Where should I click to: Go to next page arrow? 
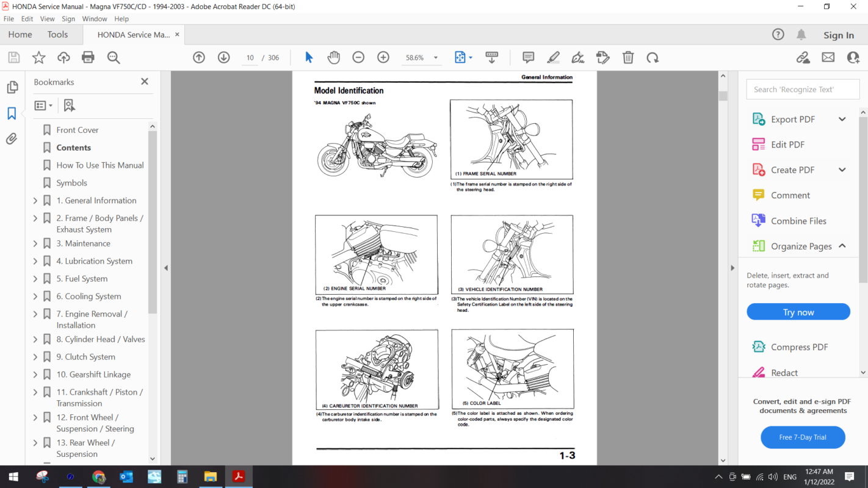(224, 57)
